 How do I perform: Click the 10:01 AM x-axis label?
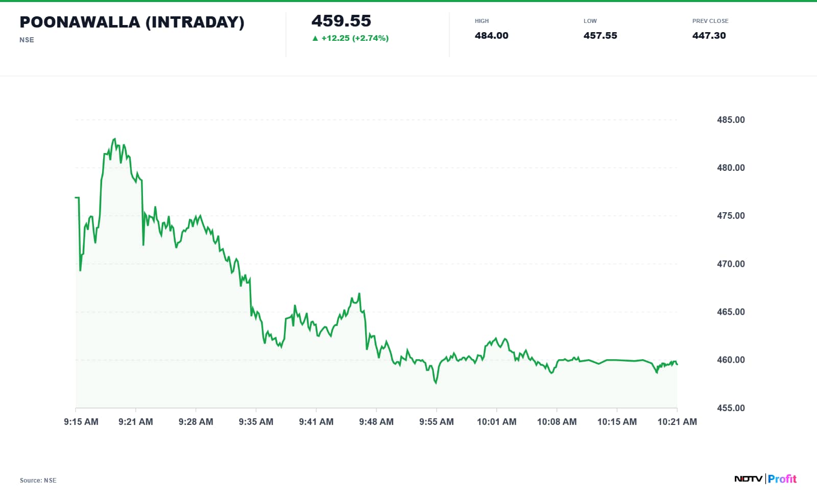(x=497, y=422)
